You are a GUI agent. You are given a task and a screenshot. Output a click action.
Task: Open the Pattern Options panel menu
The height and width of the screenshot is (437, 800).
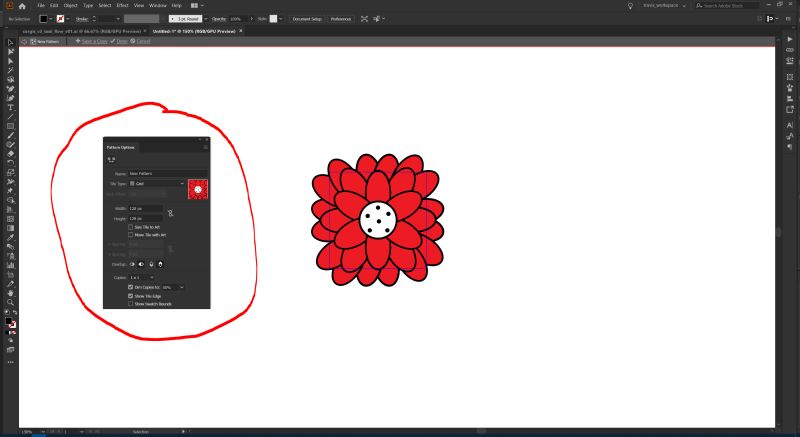pos(206,147)
